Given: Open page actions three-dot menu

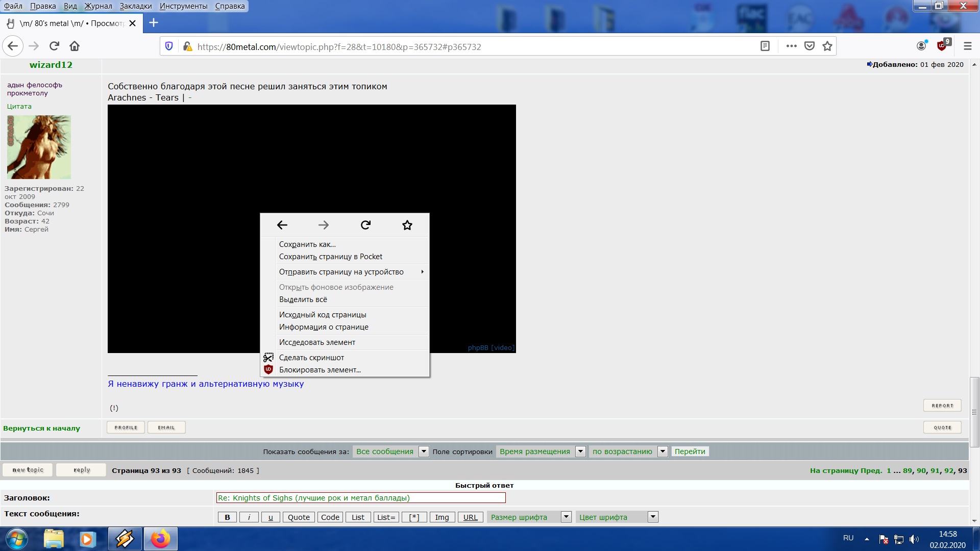Looking at the screenshot, I should pyautogui.click(x=791, y=46).
